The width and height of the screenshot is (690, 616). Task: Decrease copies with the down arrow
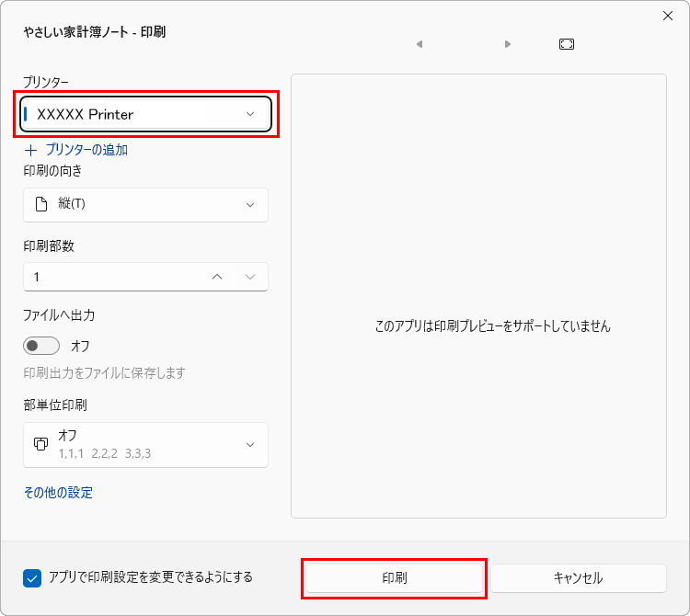(250, 277)
